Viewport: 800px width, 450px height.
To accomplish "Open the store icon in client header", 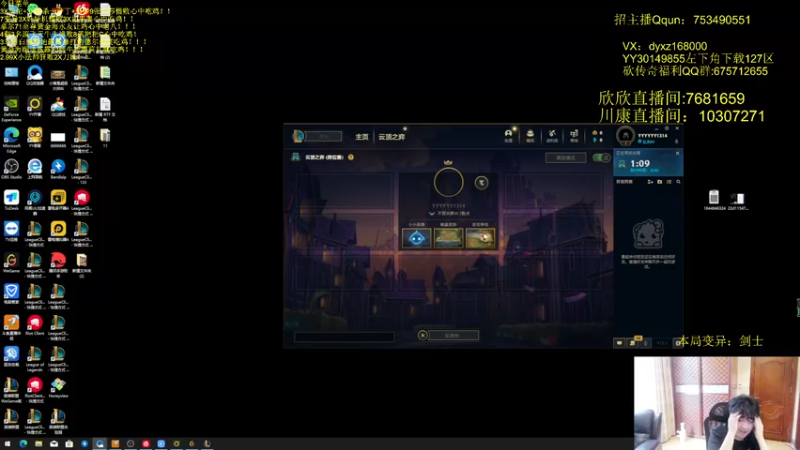I will (574, 135).
